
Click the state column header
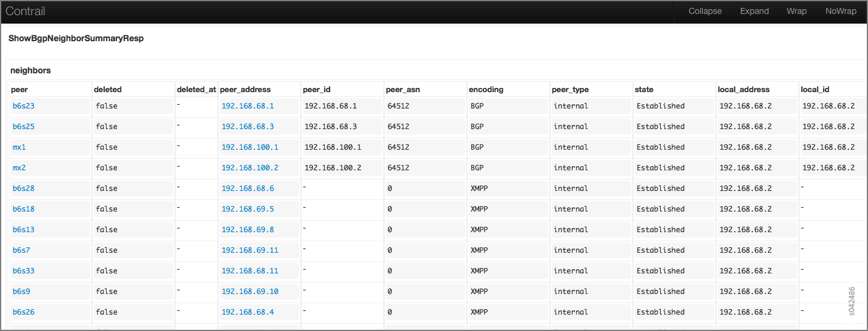coord(644,90)
